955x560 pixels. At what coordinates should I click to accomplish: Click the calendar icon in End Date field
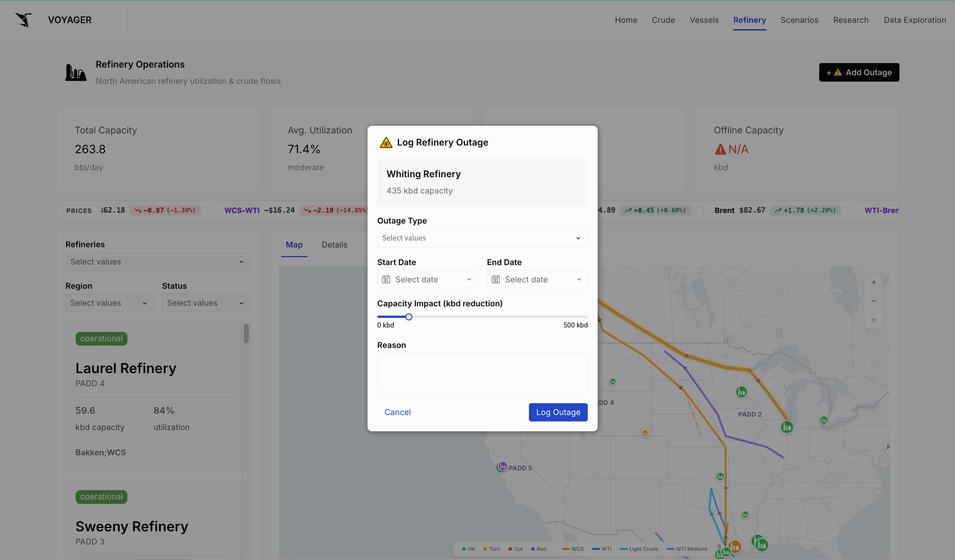(495, 280)
